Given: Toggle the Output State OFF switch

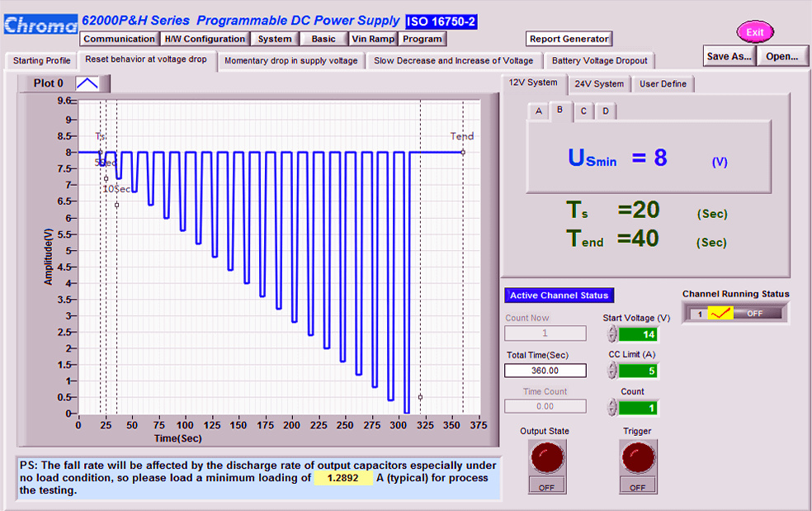Looking at the screenshot, I should pyautogui.click(x=547, y=486).
